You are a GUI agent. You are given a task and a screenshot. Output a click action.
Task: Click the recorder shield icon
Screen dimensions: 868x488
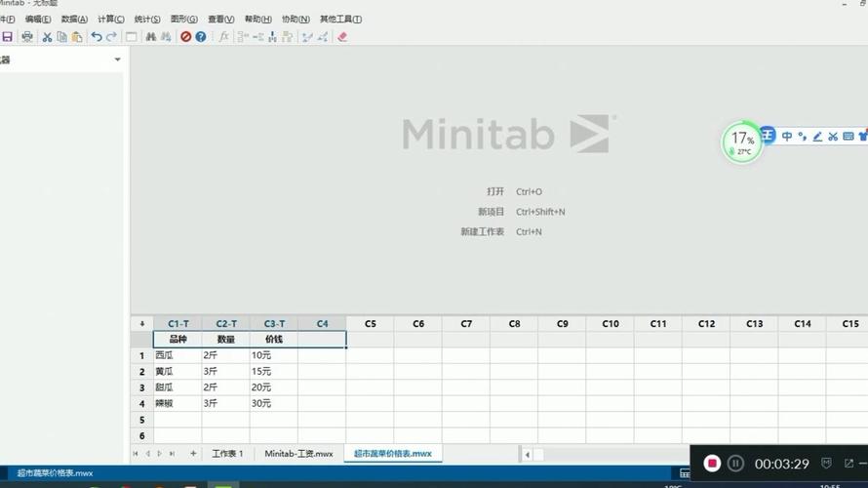pyautogui.click(x=826, y=463)
